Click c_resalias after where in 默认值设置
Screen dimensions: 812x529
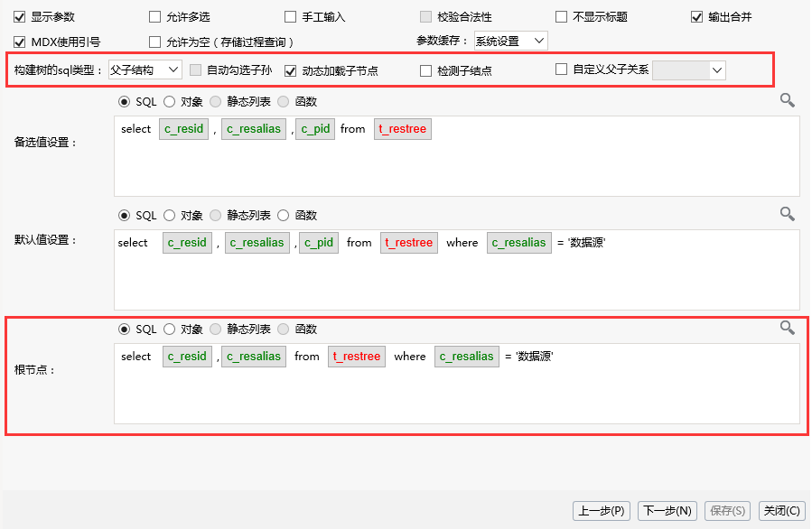pos(518,243)
